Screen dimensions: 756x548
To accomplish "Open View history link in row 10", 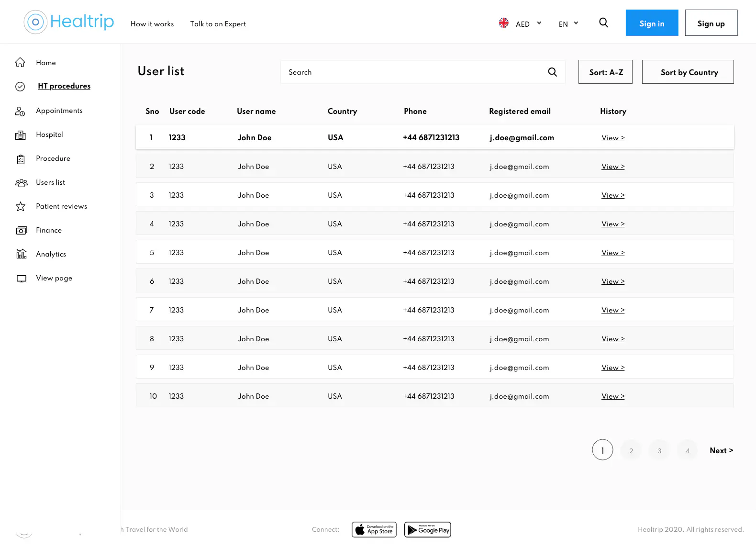I will click(x=613, y=396).
